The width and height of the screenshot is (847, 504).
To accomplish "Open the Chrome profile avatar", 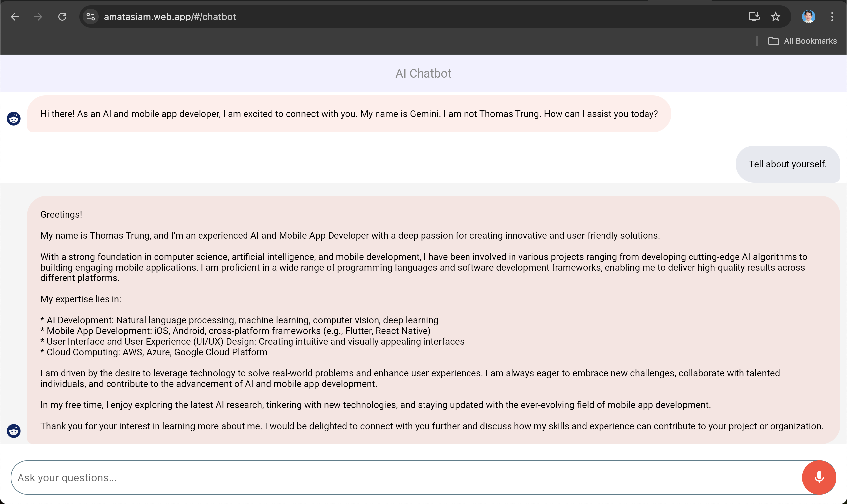I will (x=808, y=16).
